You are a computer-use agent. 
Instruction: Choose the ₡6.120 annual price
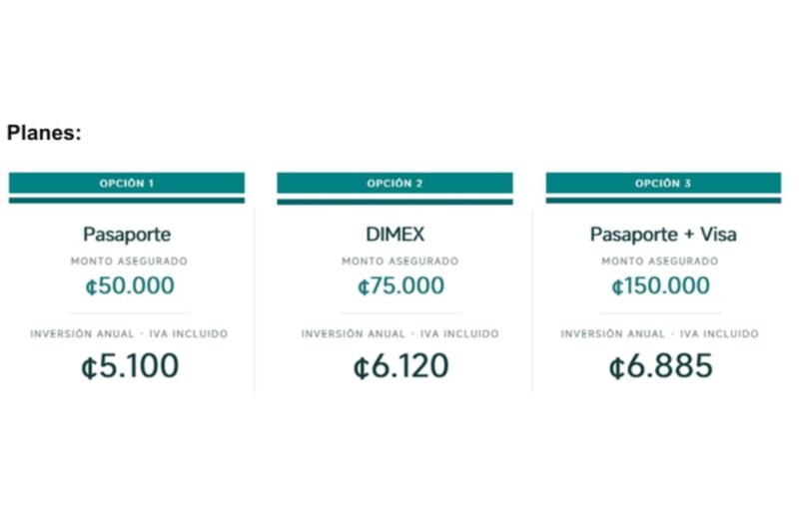pos(401,365)
